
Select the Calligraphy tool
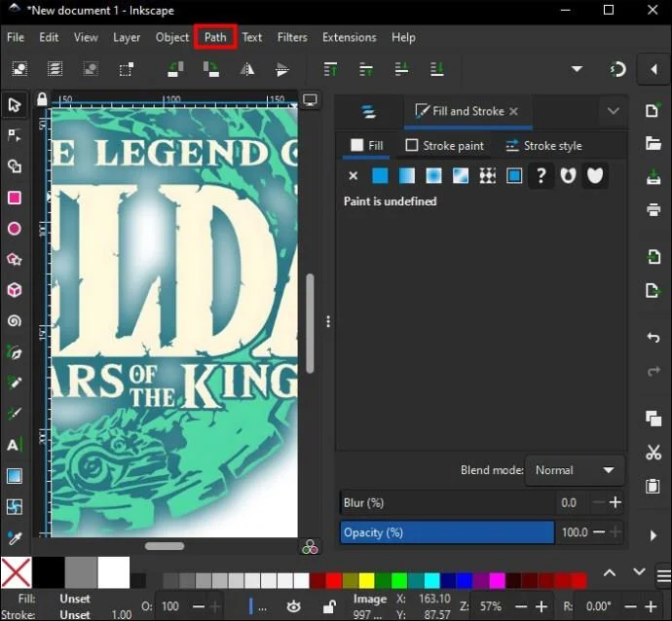point(15,414)
